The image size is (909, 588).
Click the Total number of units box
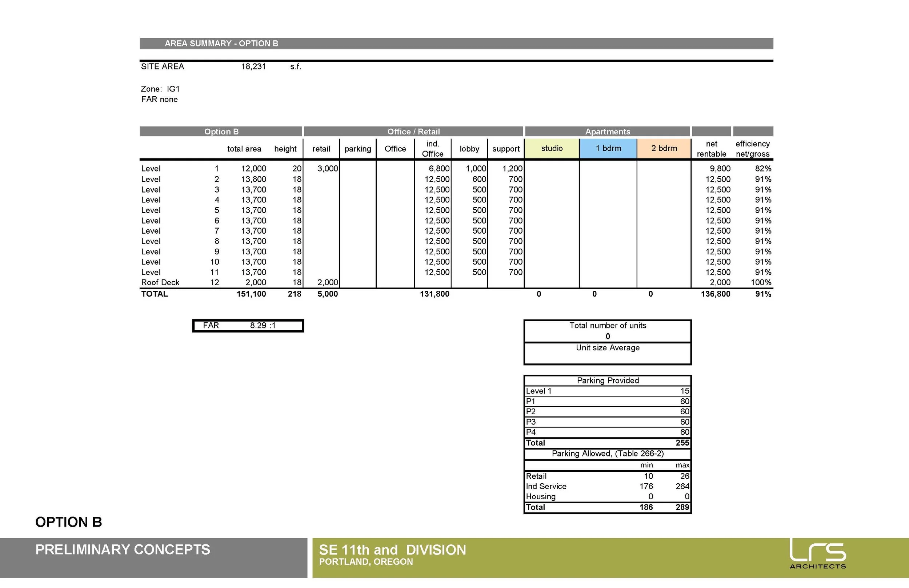pyautogui.click(x=607, y=331)
